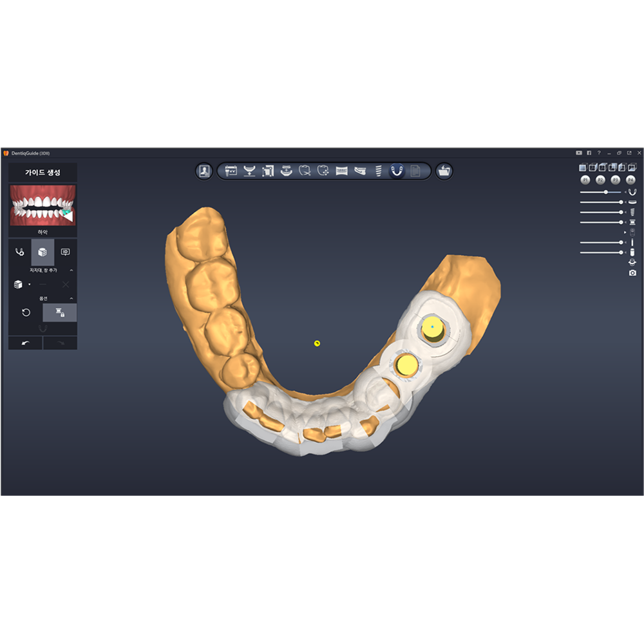The image size is (644, 644).
Task: Toggle the highlighted dental arch mode in the toolbar
Action: click(x=397, y=171)
